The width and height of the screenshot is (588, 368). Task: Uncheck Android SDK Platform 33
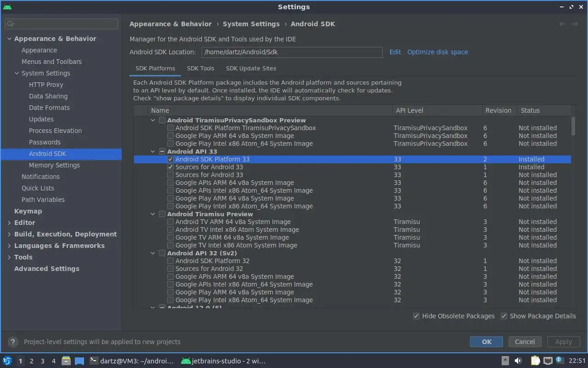[170, 159]
